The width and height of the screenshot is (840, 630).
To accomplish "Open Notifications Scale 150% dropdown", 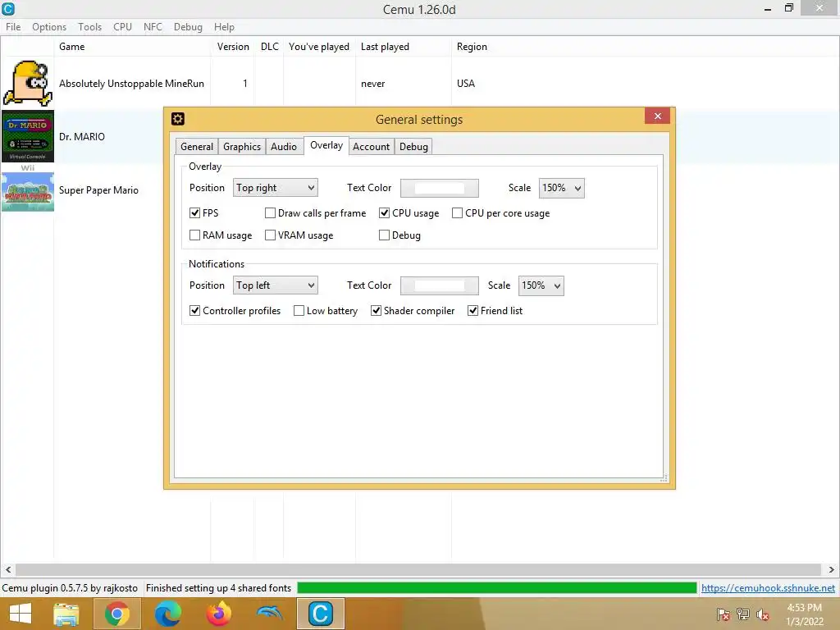I will coord(541,285).
